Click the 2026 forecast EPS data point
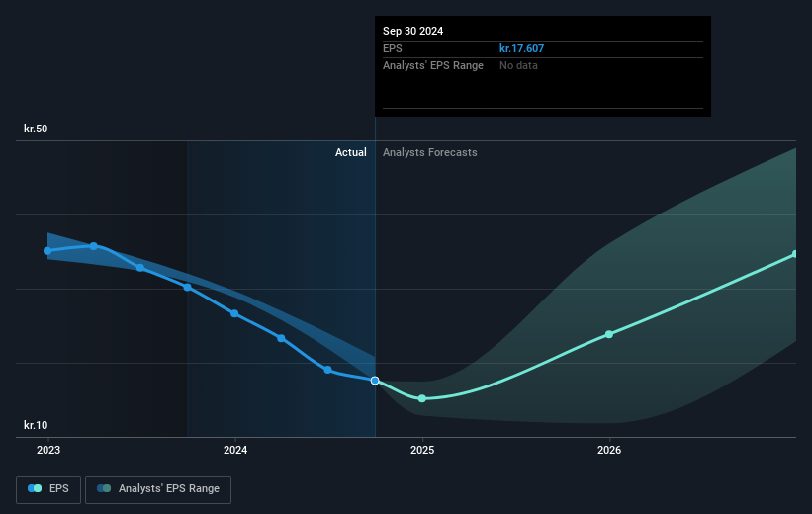This screenshot has width=812, height=514. coord(609,334)
